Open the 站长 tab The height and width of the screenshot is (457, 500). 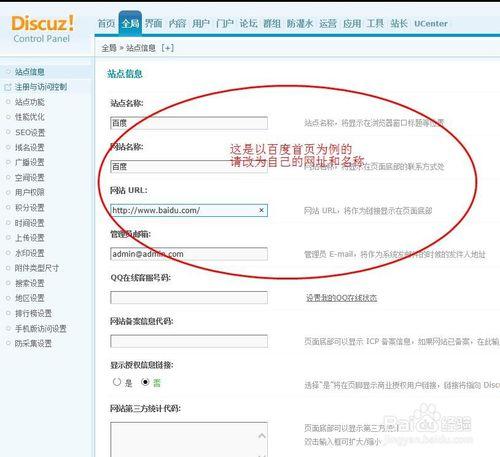[399, 23]
